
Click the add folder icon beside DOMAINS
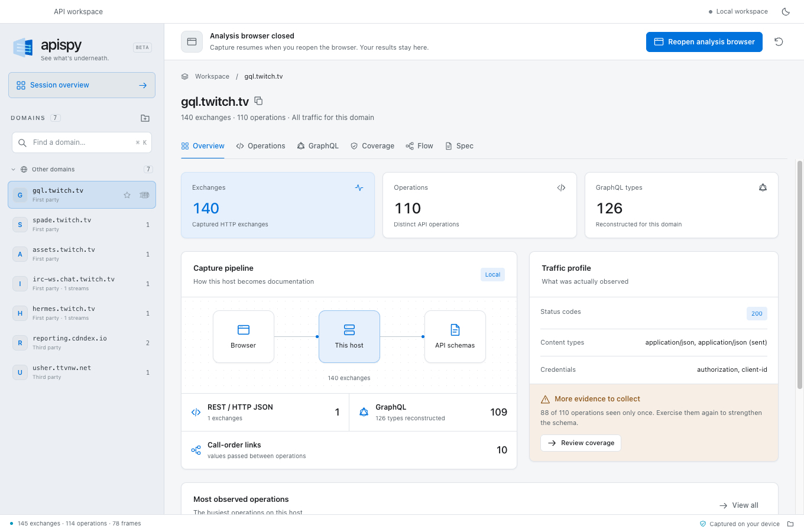(x=145, y=118)
